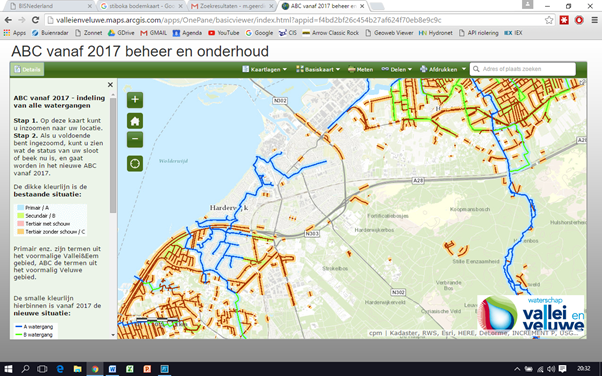Click the details panel scrollbar

pos(113,156)
